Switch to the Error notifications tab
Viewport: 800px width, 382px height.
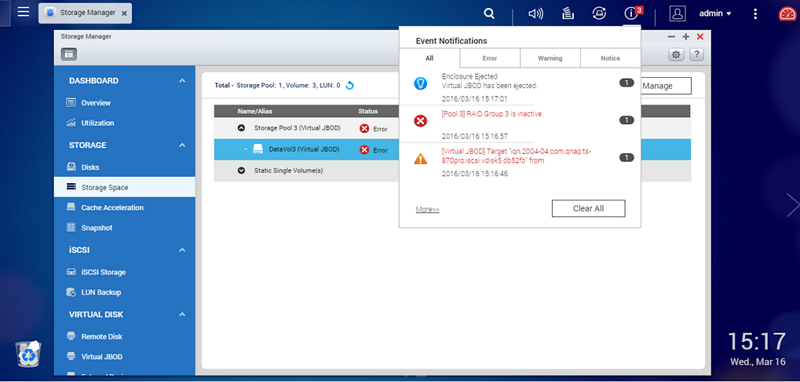[490, 58]
